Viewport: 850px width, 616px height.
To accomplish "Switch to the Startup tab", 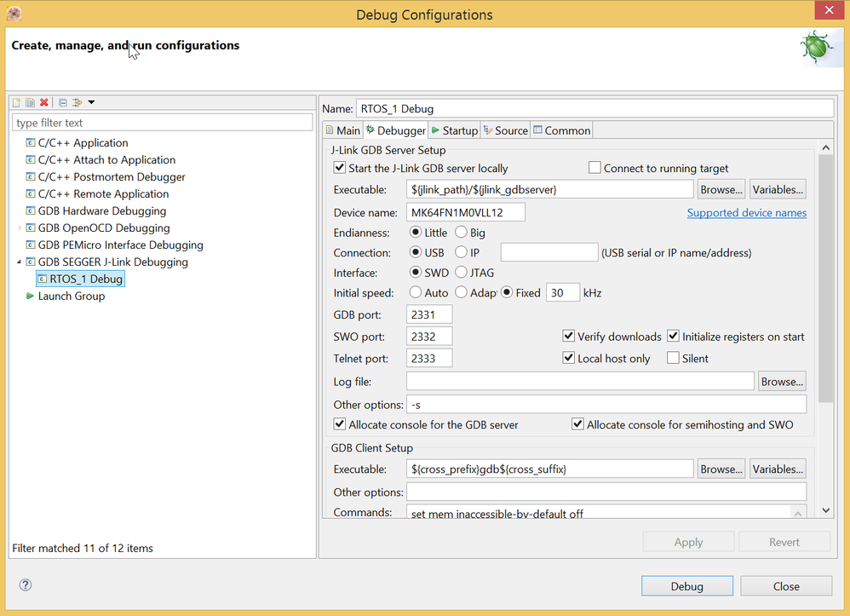I will coord(454,130).
